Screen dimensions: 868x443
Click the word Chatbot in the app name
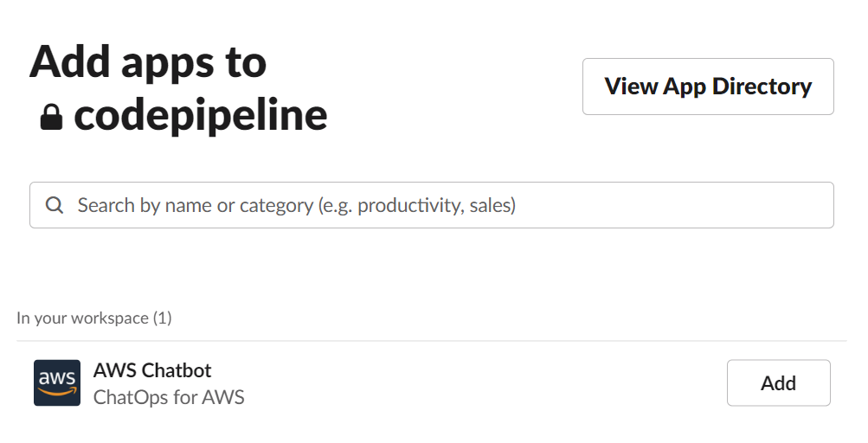pyautogui.click(x=177, y=370)
